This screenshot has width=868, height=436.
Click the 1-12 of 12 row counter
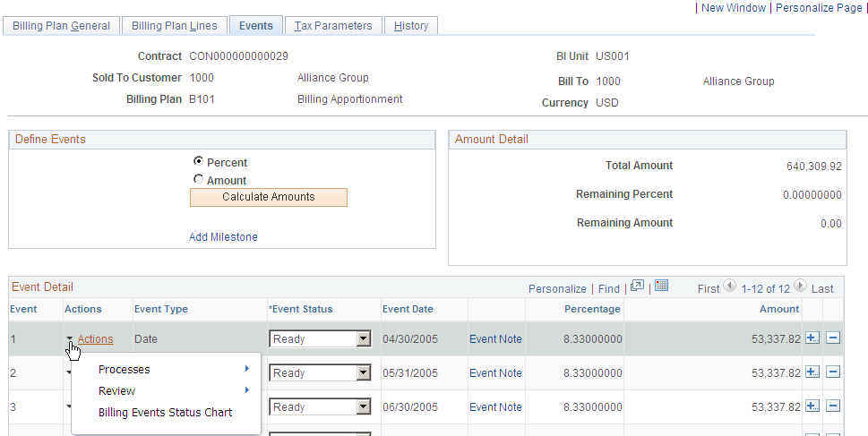(x=765, y=289)
